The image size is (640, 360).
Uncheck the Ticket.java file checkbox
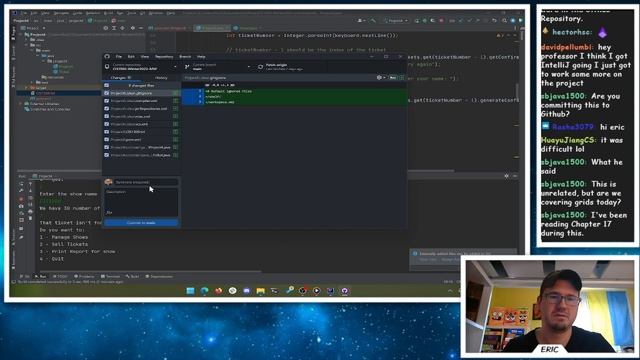pos(107,155)
